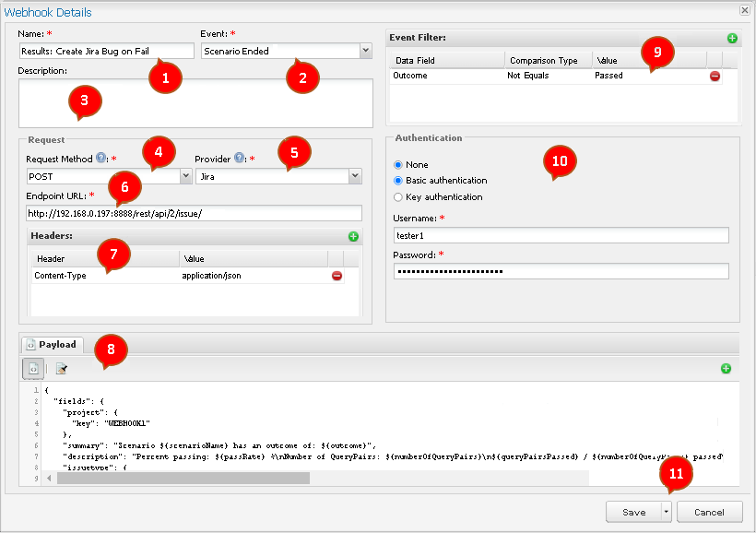
Task: Click the green plus in Payload toolbar
Action: point(726,369)
